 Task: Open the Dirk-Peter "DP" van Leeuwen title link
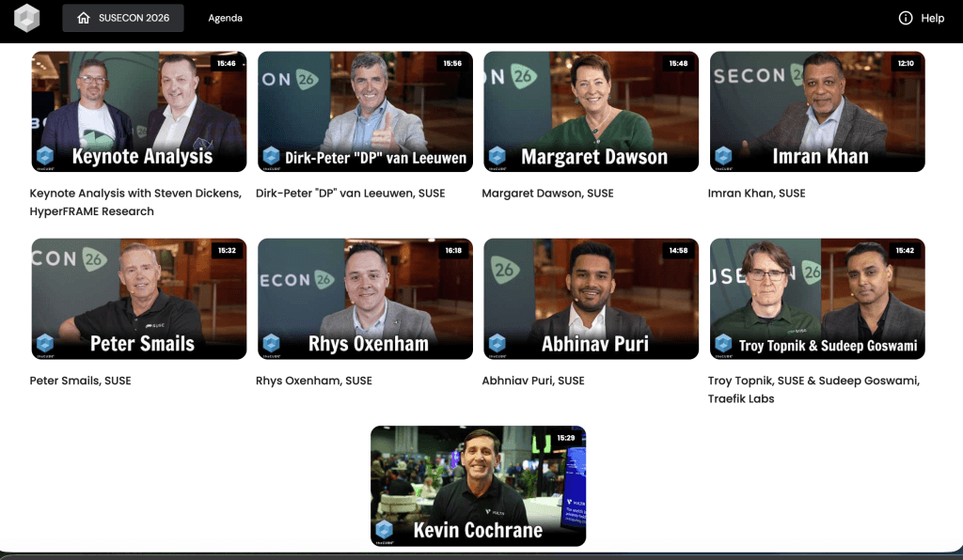[350, 194]
